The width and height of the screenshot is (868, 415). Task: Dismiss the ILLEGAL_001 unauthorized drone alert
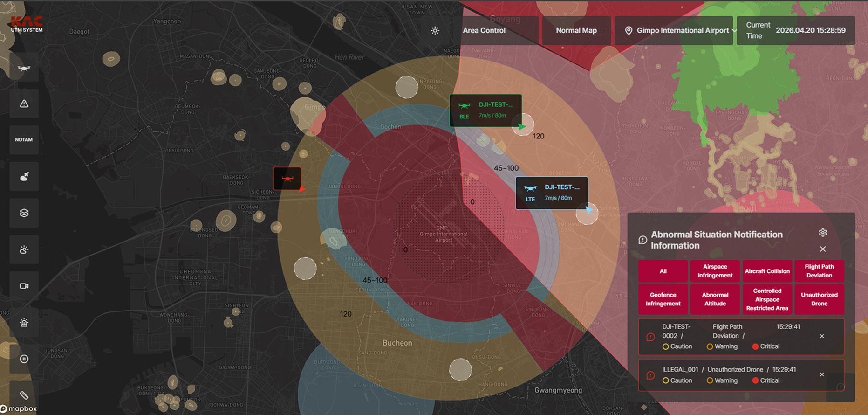tap(822, 374)
